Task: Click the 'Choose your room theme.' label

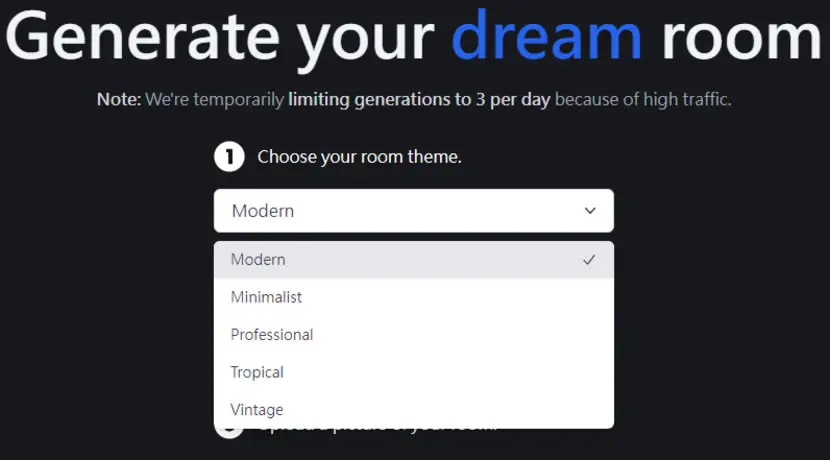Action: coord(359,157)
